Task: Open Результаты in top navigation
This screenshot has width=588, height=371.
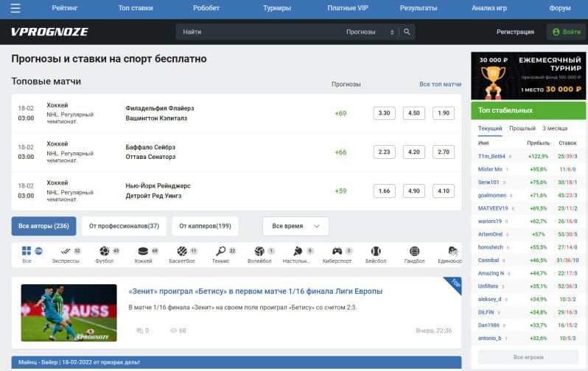Action: point(419,8)
